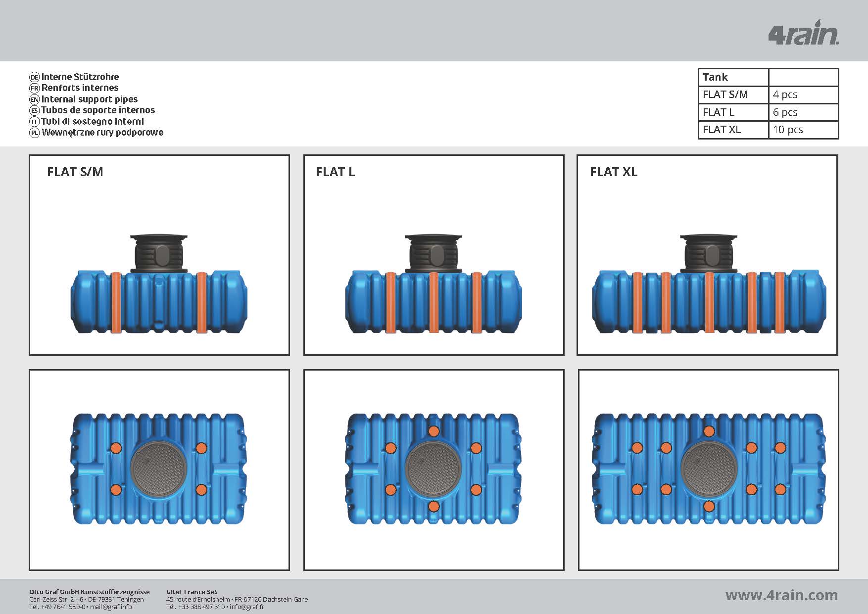Click the "6 pcs" table cell
The height and width of the screenshot is (614, 868).
[x=803, y=112]
